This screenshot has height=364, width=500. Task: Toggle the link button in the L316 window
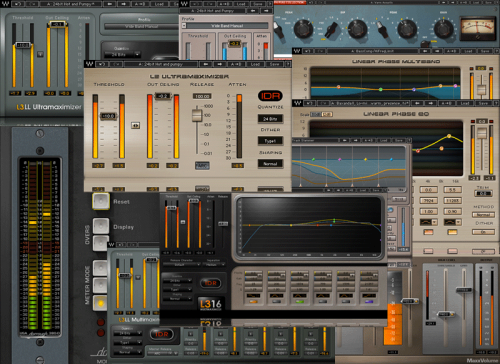coord(183,222)
